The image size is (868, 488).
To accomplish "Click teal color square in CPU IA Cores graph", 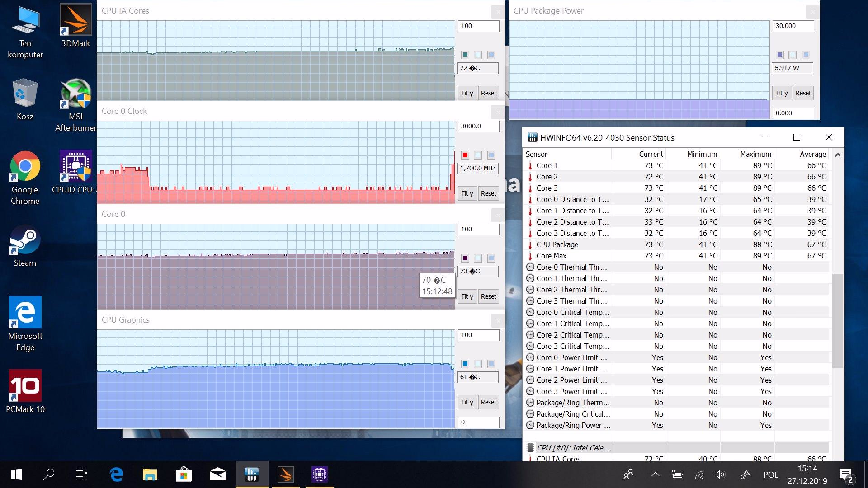I will (465, 55).
